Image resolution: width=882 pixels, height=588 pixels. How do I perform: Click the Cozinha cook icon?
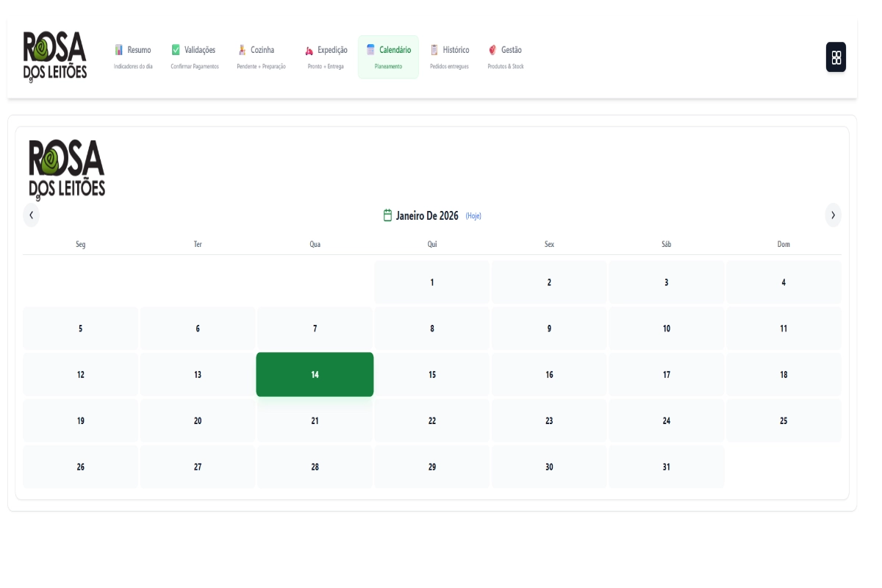click(242, 50)
